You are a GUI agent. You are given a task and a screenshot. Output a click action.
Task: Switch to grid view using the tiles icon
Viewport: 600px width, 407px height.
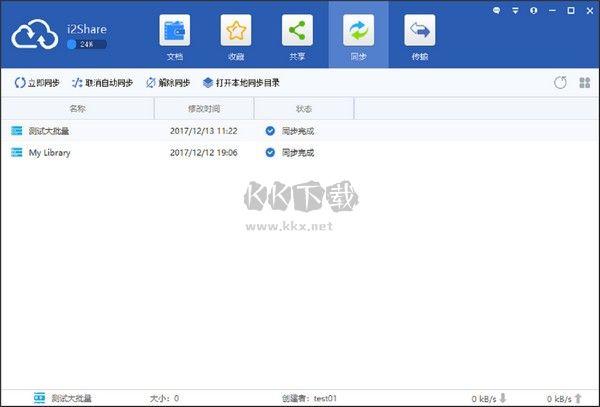584,82
